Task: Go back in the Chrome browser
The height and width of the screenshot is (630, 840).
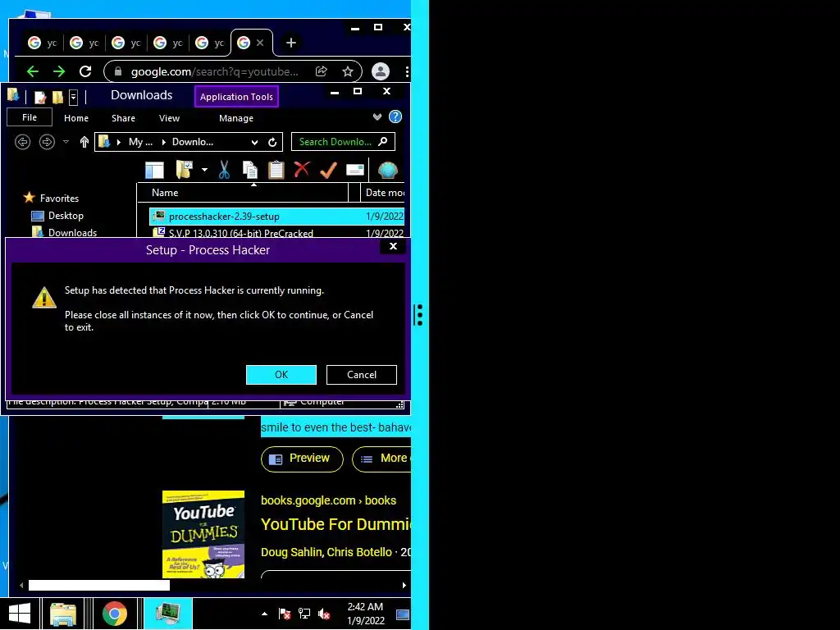Action: tap(33, 71)
